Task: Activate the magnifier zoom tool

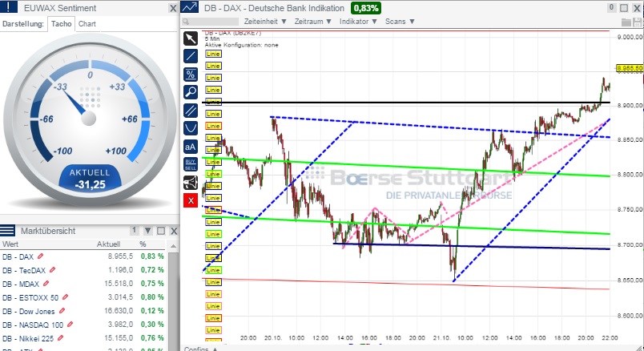Action: 191,92
